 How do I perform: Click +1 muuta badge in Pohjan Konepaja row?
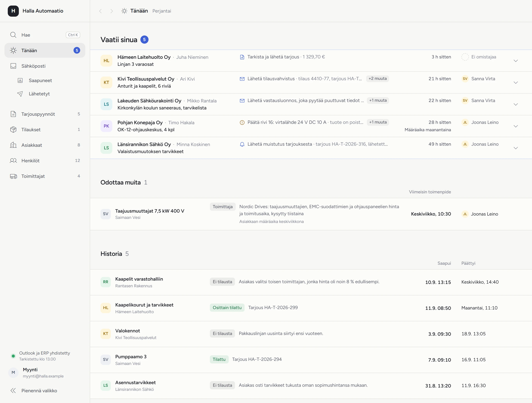tap(378, 122)
